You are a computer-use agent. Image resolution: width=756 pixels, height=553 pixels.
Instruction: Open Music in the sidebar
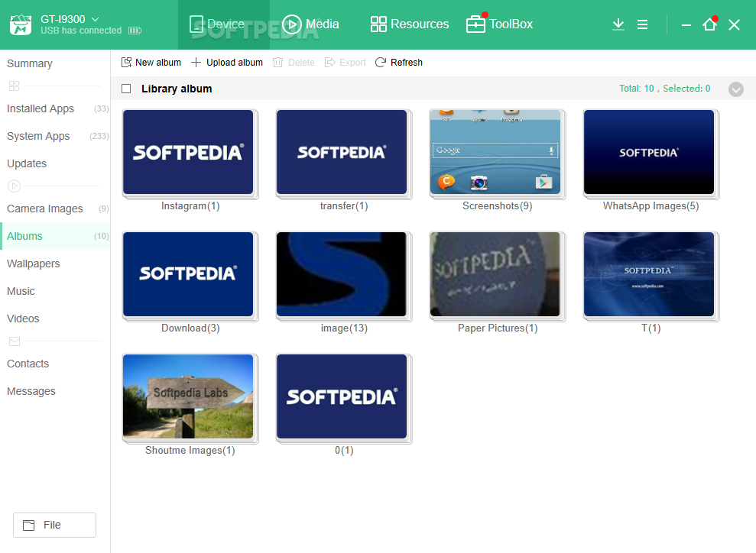click(x=55, y=291)
